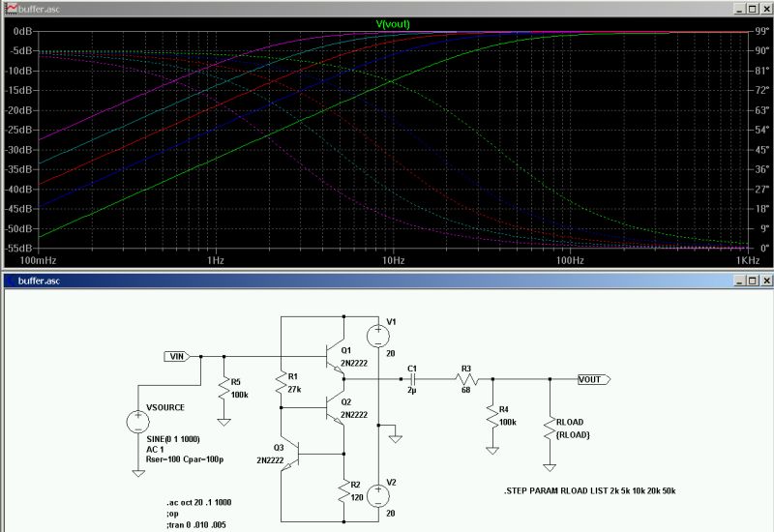Click the ground symbol below R5
Image resolution: width=774 pixels, height=532 pixels.
[224, 423]
